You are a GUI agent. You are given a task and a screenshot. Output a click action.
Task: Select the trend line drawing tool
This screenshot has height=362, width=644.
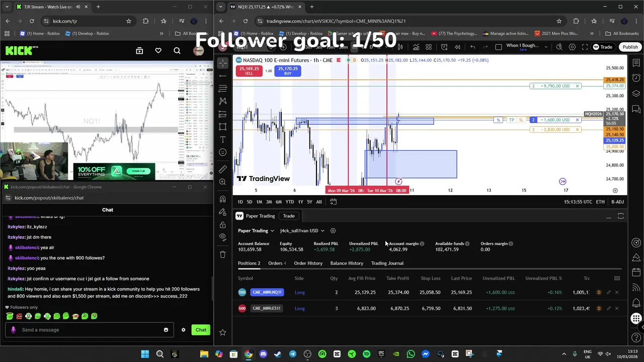click(x=223, y=75)
